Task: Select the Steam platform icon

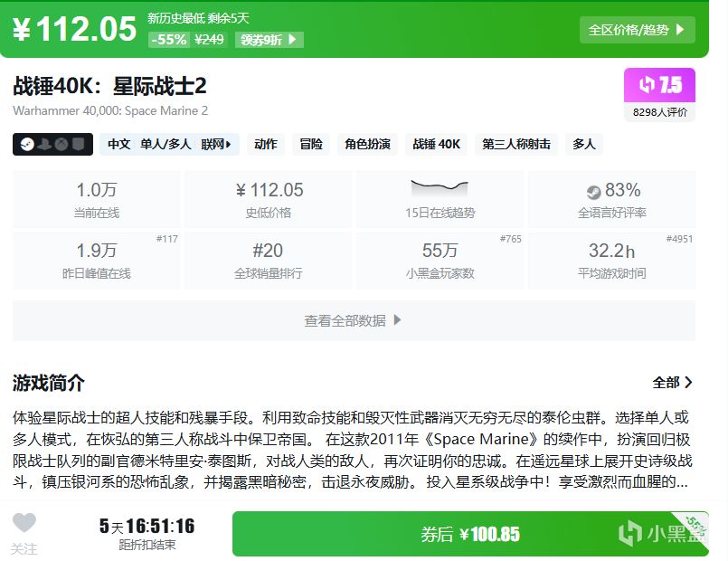Action: click(x=27, y=145)
